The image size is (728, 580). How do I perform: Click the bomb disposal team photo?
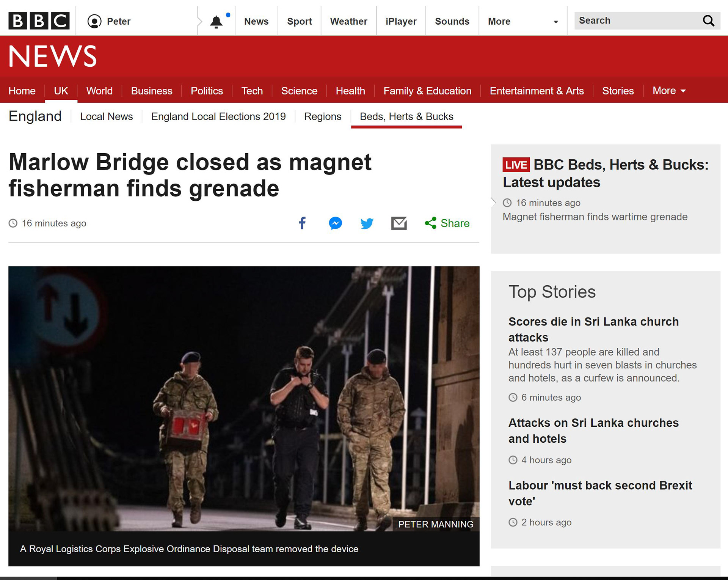coord(244,398)
